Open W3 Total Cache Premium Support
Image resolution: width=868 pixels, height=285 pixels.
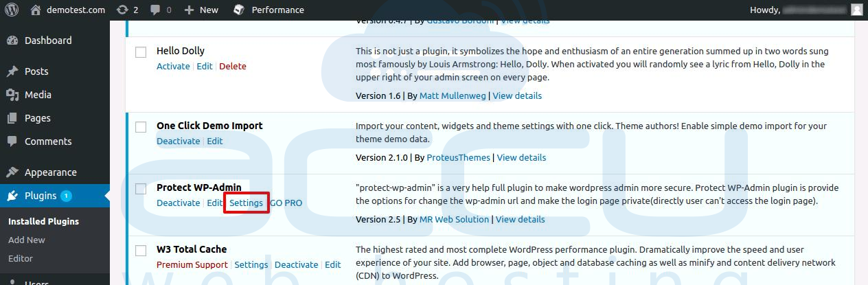[x=192, y=265]
